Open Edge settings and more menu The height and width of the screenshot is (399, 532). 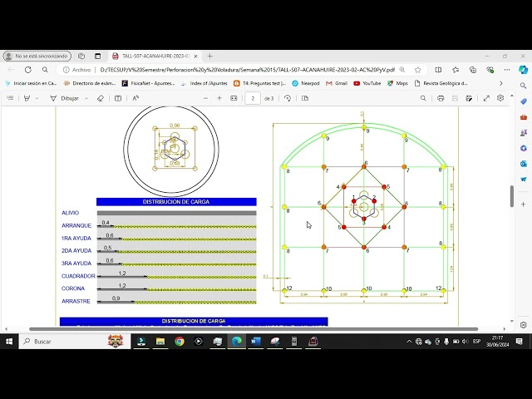[507, 70]
